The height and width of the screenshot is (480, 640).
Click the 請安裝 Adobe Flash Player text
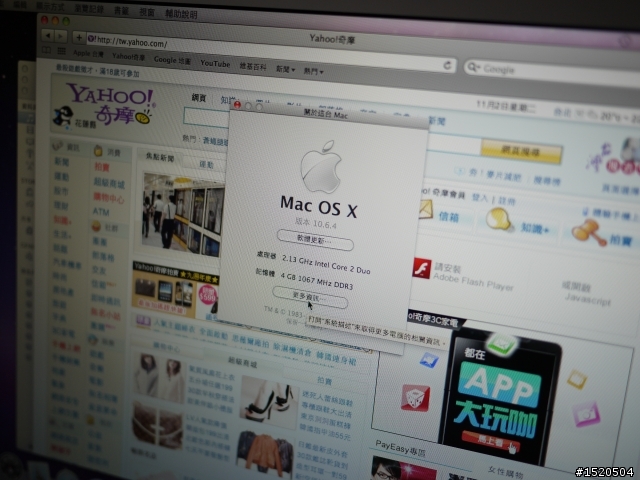coord(473,278)
